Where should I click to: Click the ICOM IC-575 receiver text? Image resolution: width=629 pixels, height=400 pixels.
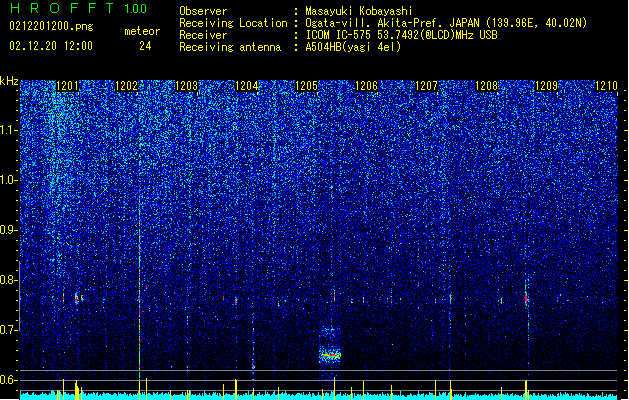[x=401, y=35]
